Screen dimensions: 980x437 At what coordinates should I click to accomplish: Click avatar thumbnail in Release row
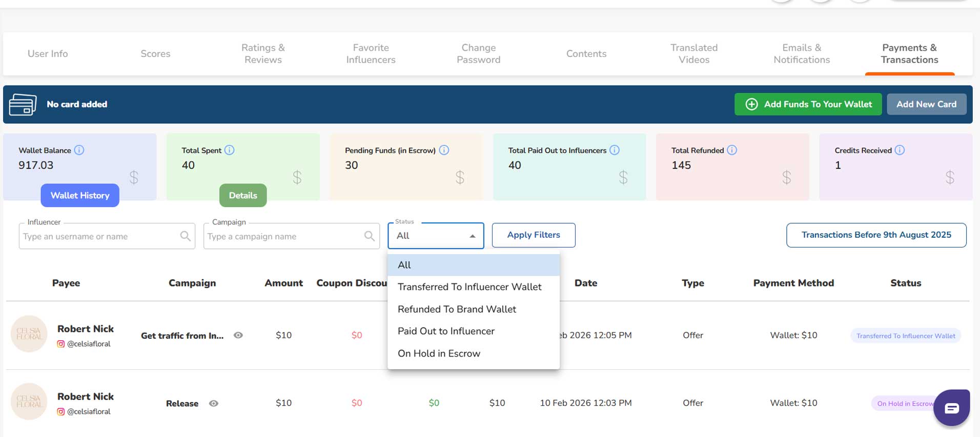(x=29, y=401)
